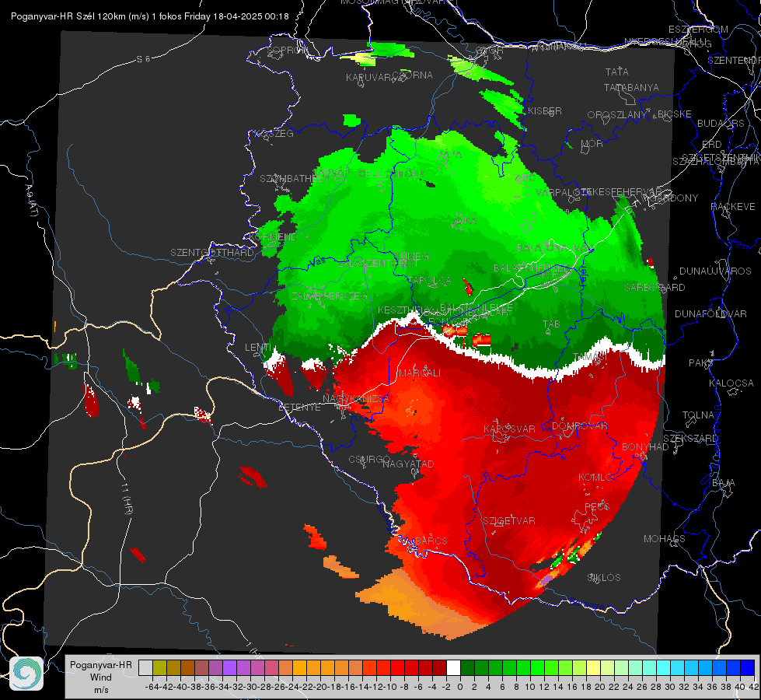Click the SZENTGOTTHARD city label
This screenshot has height=700, width=761.
[x=212, y=253]
